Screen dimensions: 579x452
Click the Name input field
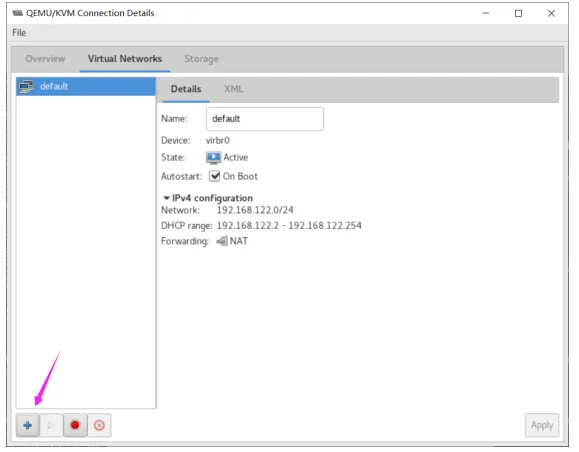point(265,119)
